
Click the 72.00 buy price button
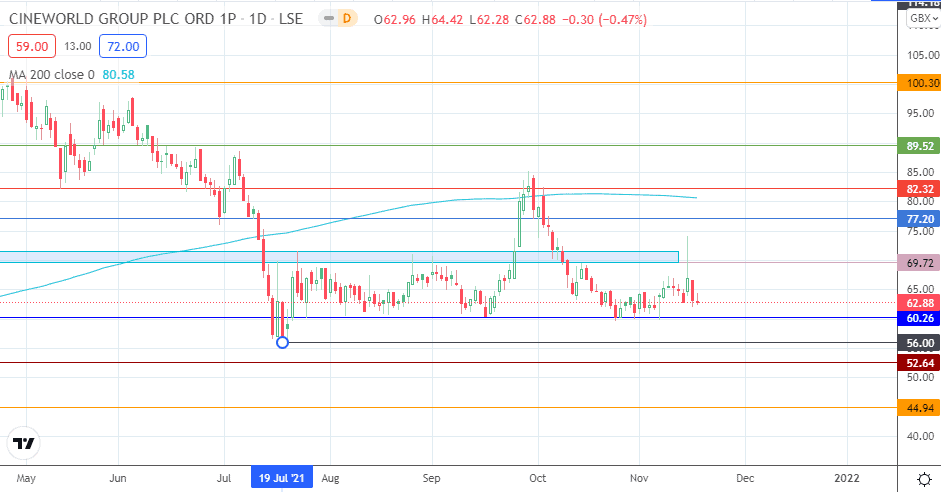pos(123,46)
